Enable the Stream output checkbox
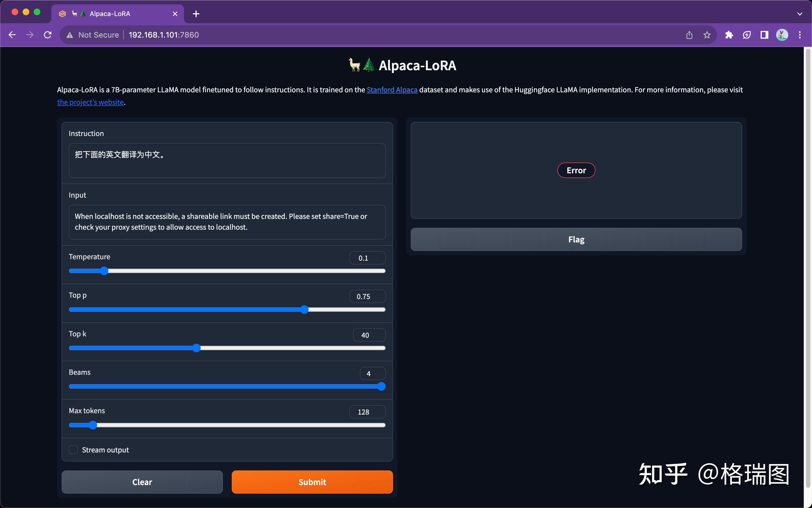Image resolution: width=812 pixels, height=508 pixels. tap(73, 449)
